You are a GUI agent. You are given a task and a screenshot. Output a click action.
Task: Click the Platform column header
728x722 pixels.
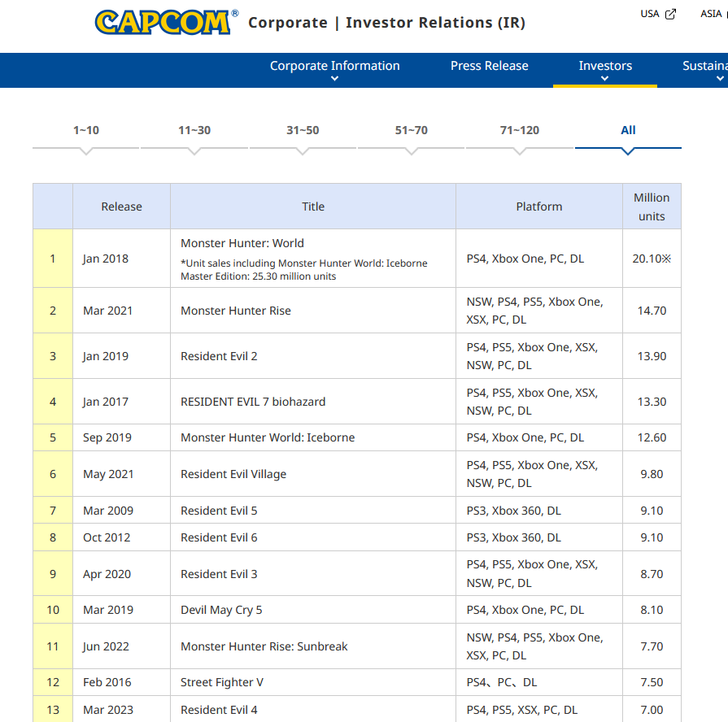539,207
